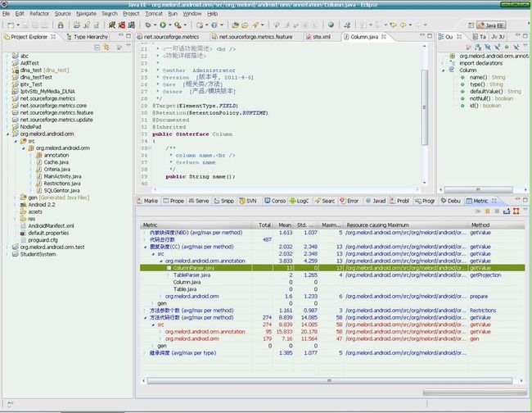Switch to the LogCat view tab
The height and width of the screenshot is (413, 532).
[x=299, y=201]
